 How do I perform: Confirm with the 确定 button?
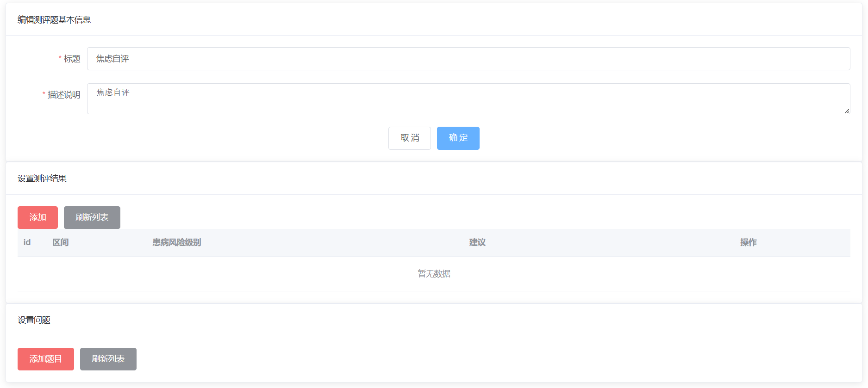tap(458, 138)
